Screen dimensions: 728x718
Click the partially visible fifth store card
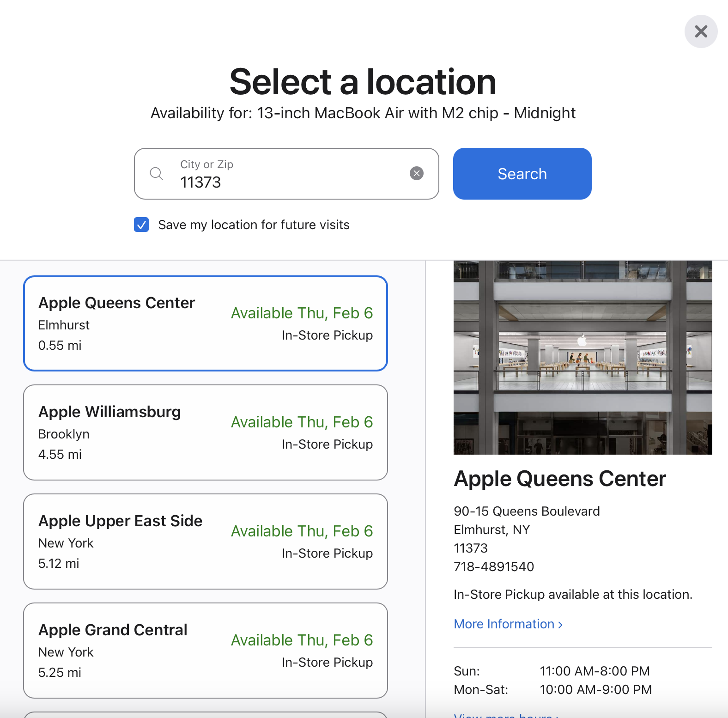pos(205,714)
